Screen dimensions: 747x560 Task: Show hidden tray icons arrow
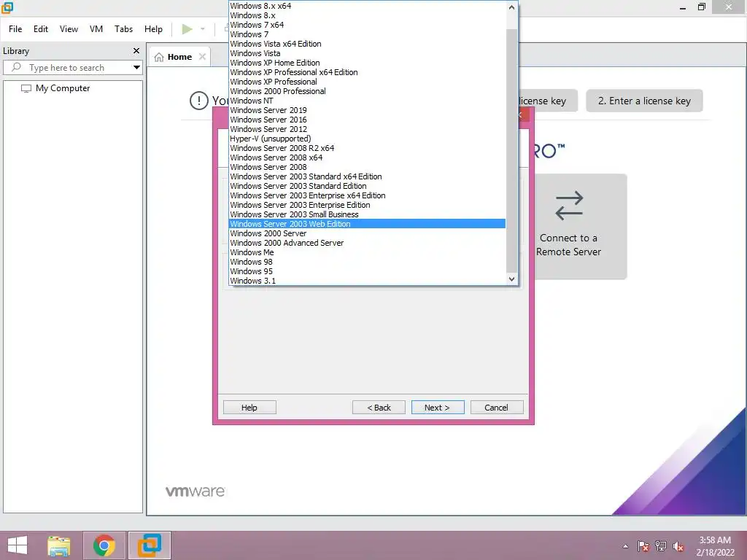click(625, 547)
